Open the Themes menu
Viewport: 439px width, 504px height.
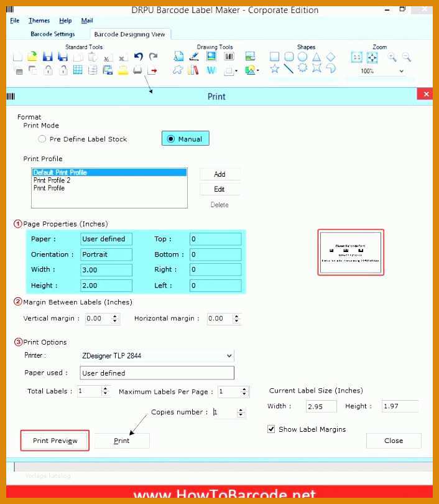point(39,21)
